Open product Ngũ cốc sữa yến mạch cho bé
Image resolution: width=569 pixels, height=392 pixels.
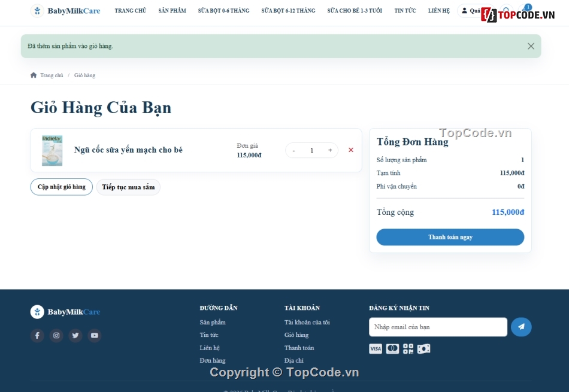pyautogui.click(x=128, y=150)
